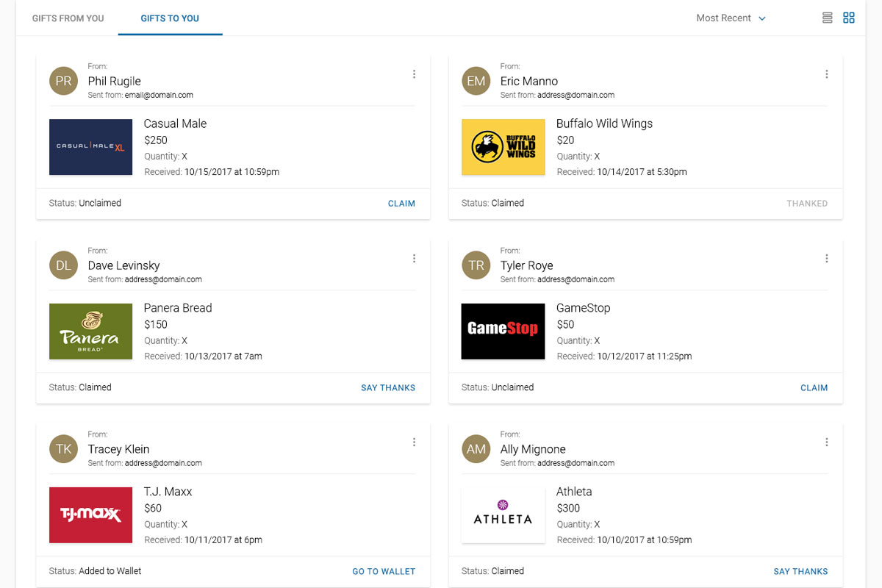Open more options on Tracey Klein card
The width and height of the screenshot is (882, 588).
pos(414,442)
